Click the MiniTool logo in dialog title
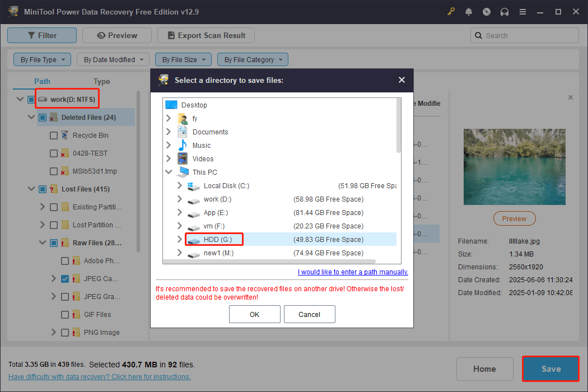The image size is (588, 392). pos(164,80)
